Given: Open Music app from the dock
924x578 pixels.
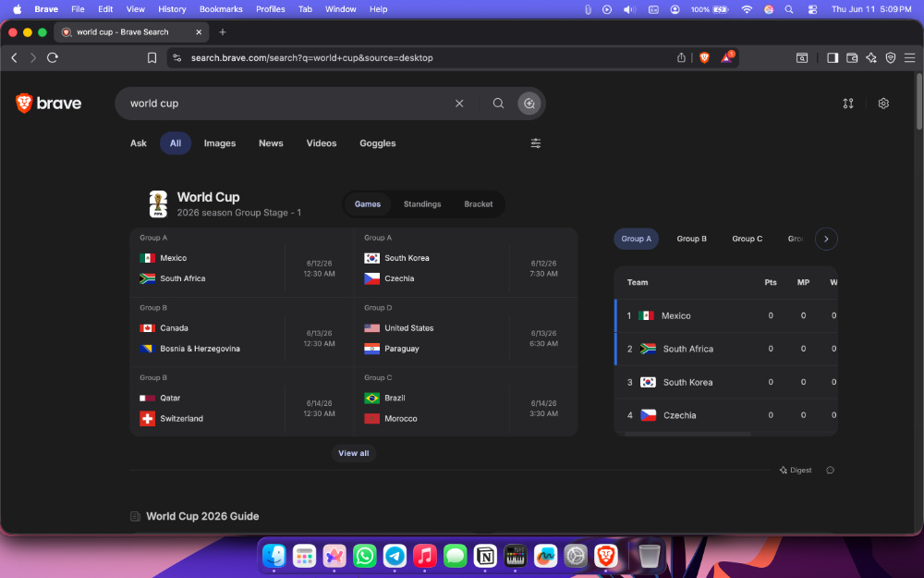Looking at the screenshot, I should 425,556.
